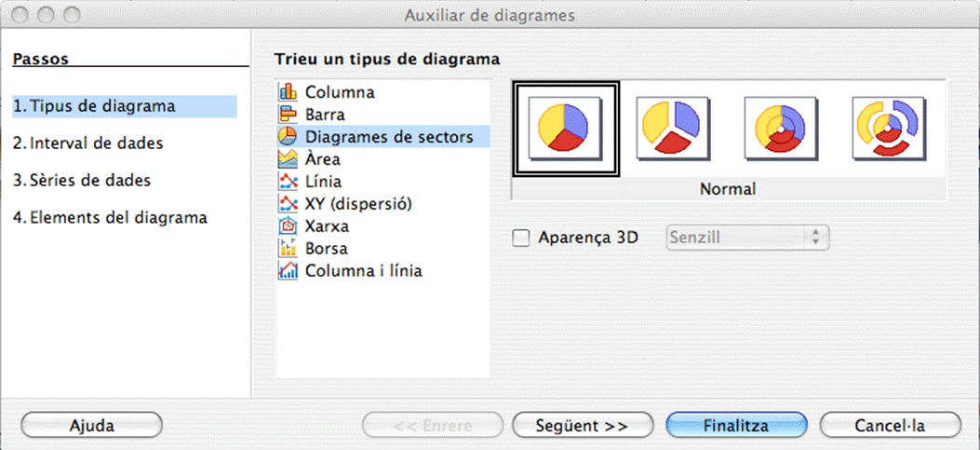Click the Següent >> button
The height and width of the screenshot is (450, 980).
pos(583,426)
